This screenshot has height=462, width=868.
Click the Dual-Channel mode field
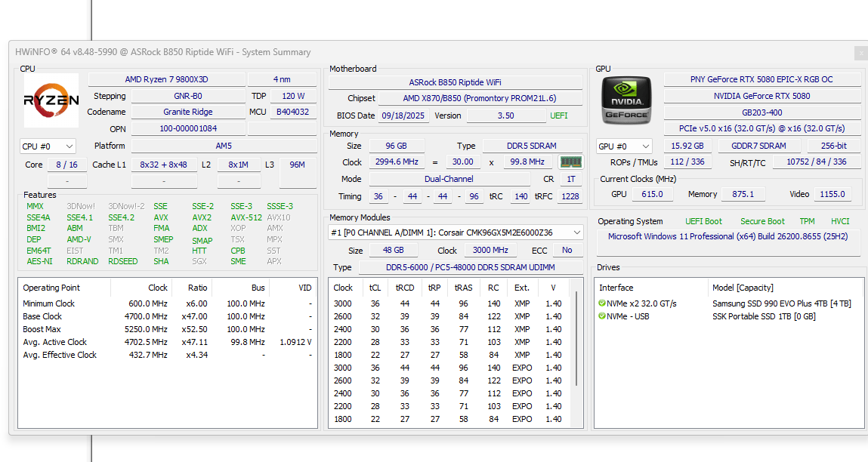pos(449,179)
